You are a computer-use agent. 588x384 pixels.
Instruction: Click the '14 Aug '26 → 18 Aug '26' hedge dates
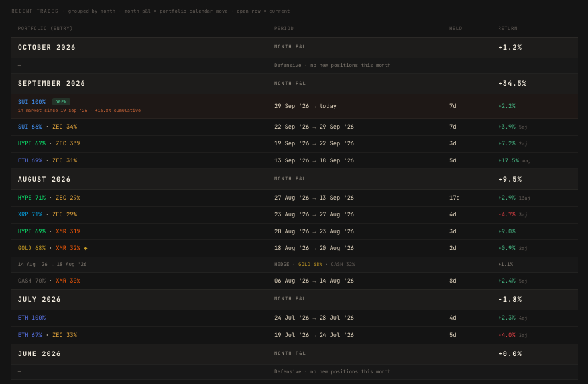point(52,265)
